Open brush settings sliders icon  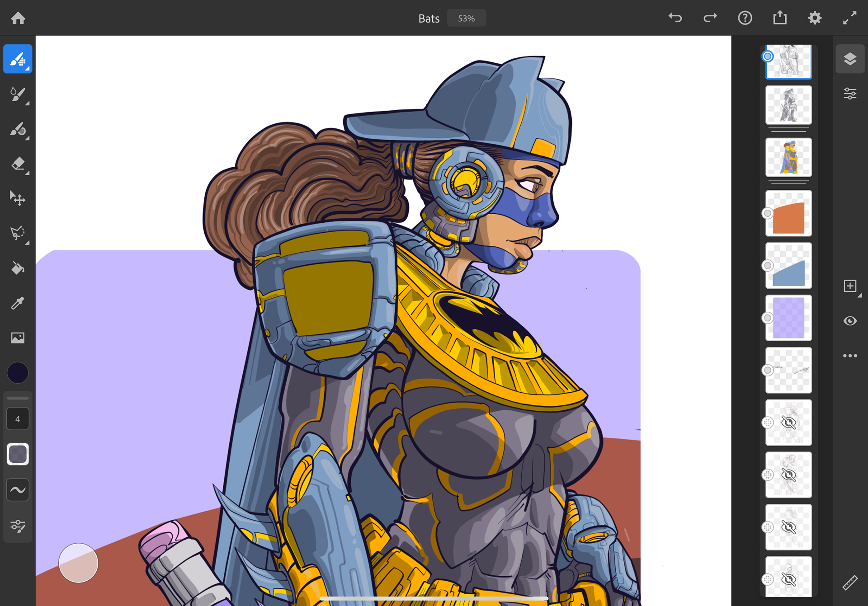18,526
